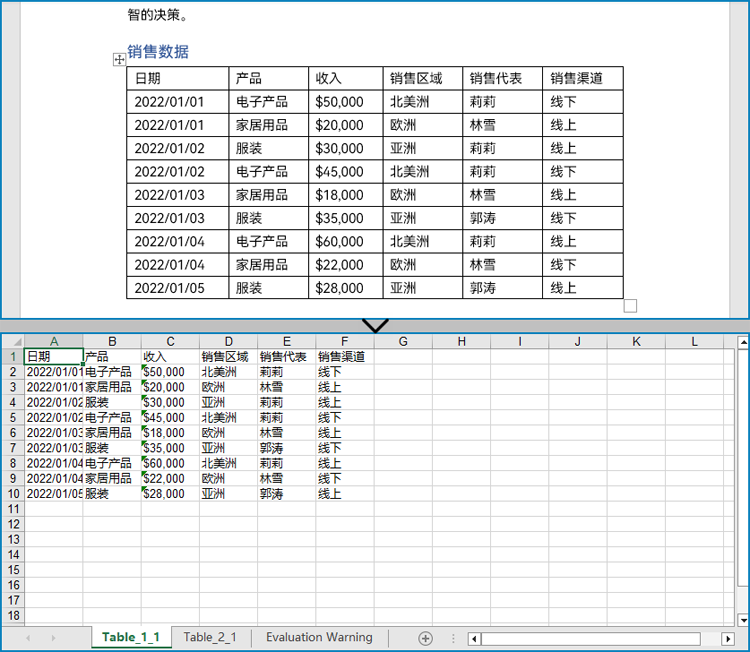Select spreadsheet cell E7 containing 郭涛
Image resolution: width=750 pixels, height=652 pixels.
287,448
